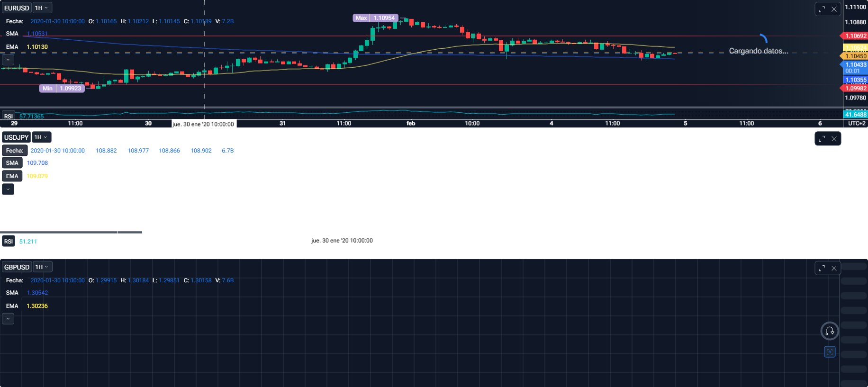Collapse EURUSD indicator legend with chevron
Screen dimensions: 868x387
click(8, 60)
